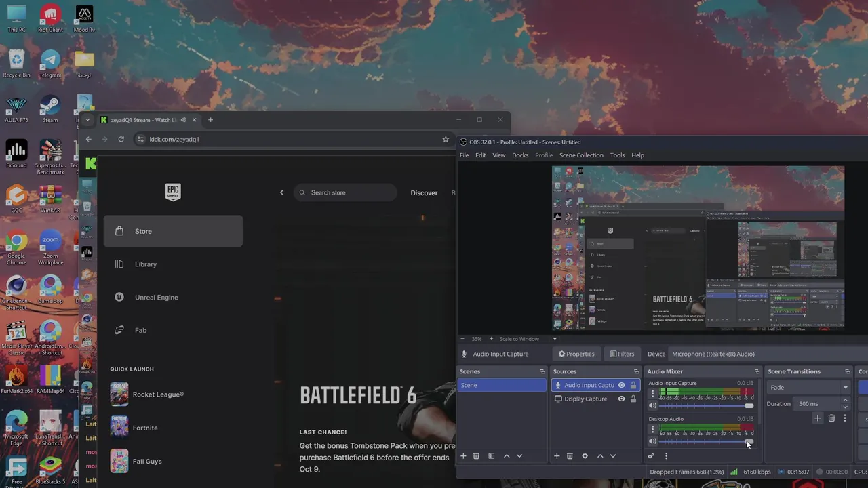
Task: Mute Desktop Audio speaker icon
Action: [x=653, y=441]
